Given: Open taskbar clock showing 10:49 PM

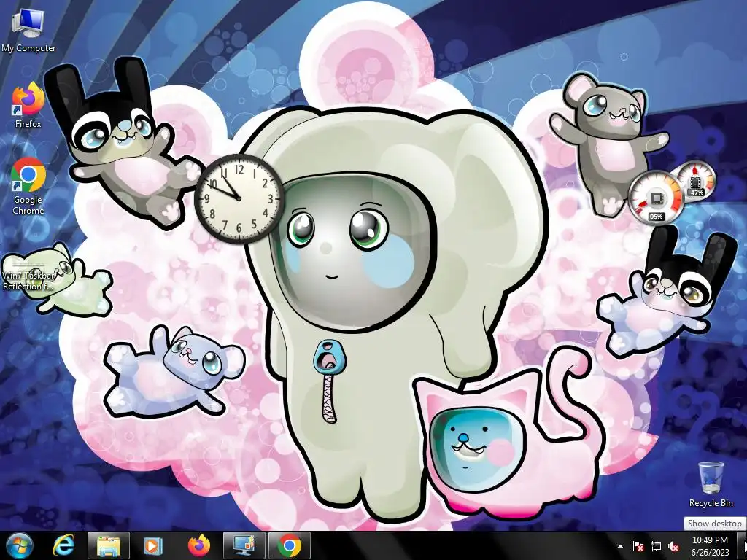Looking at the screenshot, I should click(710, 546).
